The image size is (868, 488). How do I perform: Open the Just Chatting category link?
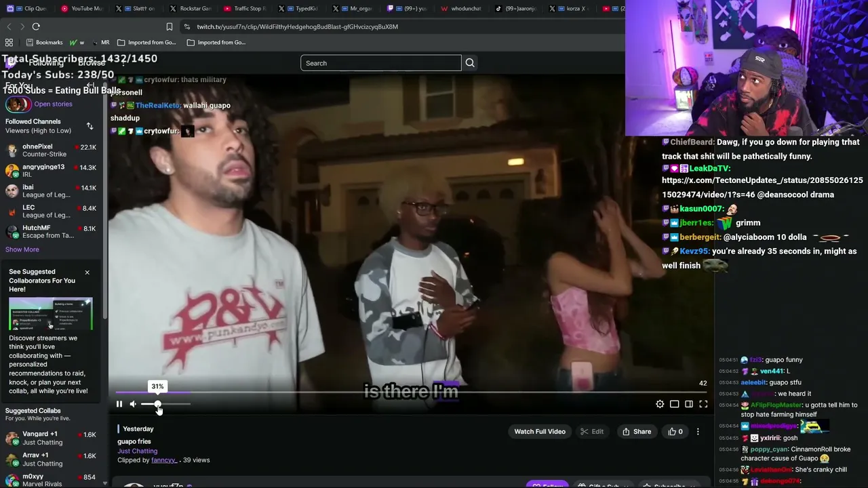click(x=137, y=451)
